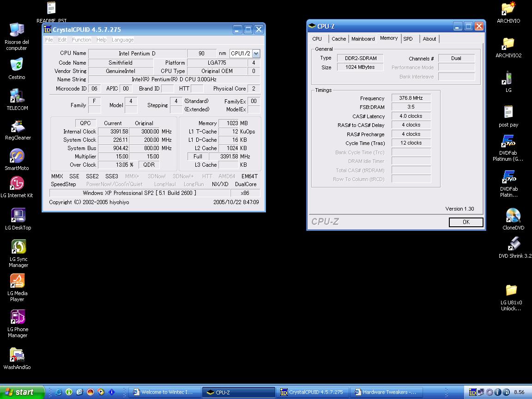This screenshot has width=532, height=399.
Task: Open the TELECOM desktop shortcut
Action: [x=17, y=96]
